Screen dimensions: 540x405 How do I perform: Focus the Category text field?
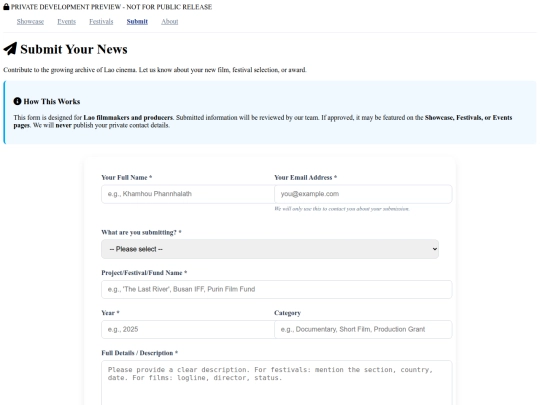[363, 329]
